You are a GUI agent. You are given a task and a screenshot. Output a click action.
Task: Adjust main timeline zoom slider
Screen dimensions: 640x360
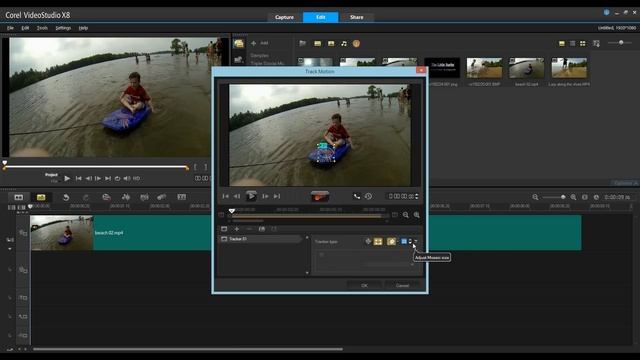[x=563, y=197]
